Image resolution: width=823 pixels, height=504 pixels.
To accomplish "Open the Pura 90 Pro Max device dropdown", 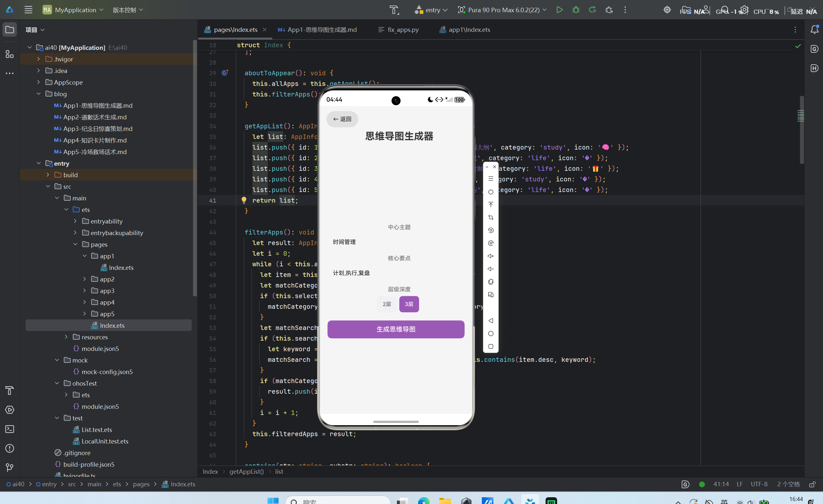I will 502,10.
